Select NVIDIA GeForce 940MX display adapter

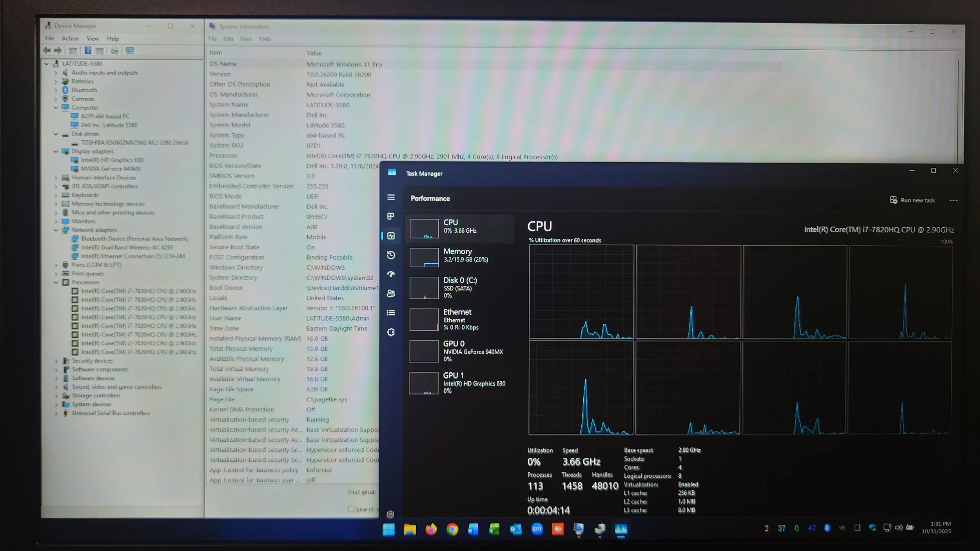111,169
